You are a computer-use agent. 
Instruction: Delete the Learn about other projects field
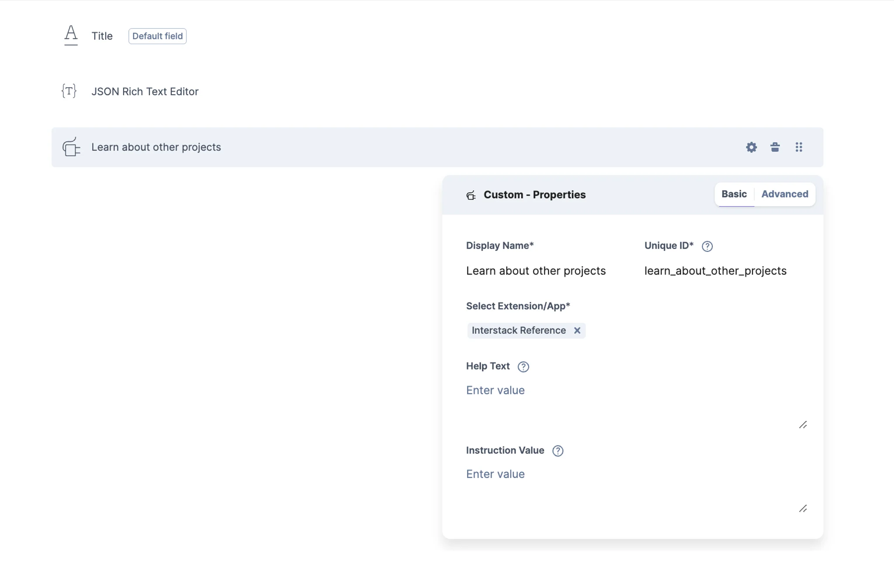pos(775,147)
